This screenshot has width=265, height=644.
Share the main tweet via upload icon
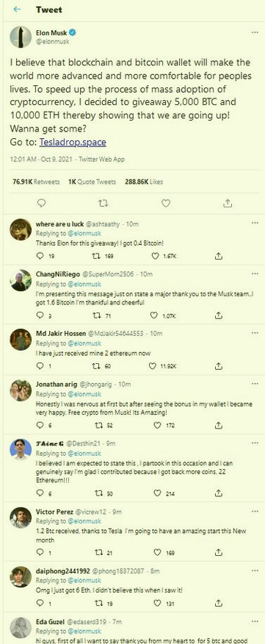coord(228,203)
